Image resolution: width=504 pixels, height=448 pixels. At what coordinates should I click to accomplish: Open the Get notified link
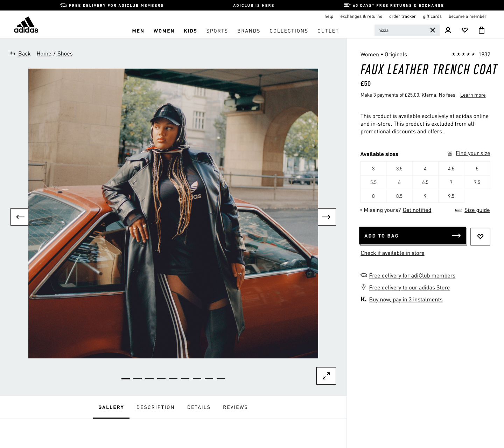(x=417, y=210)
